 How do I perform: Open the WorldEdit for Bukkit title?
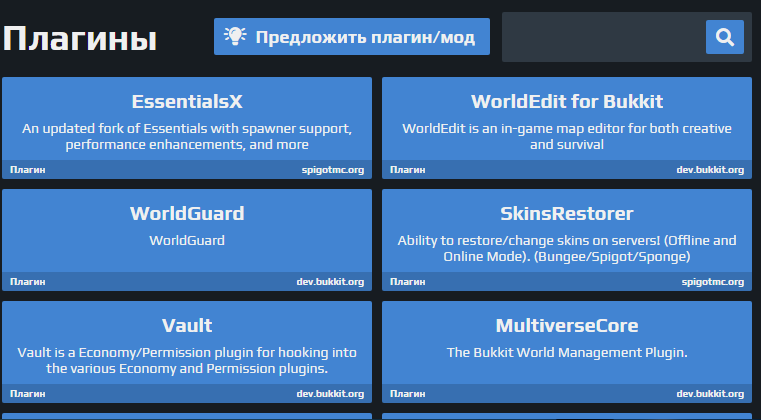pyautogui.click(x=567, y=101)
